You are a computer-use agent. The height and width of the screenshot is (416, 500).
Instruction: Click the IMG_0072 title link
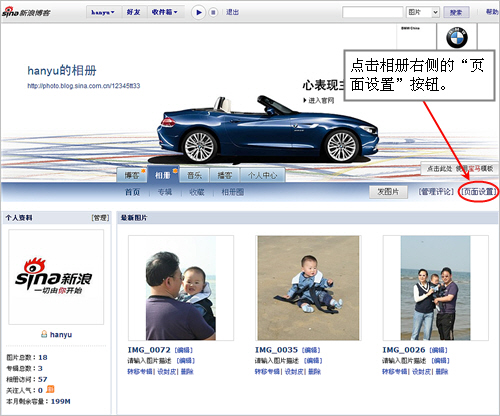[x=149, y=350]
